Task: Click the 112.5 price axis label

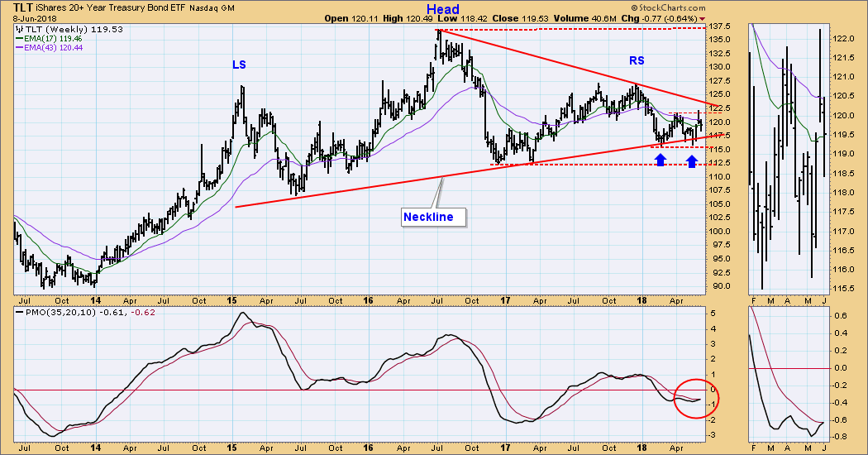Action: click(718, 163)
